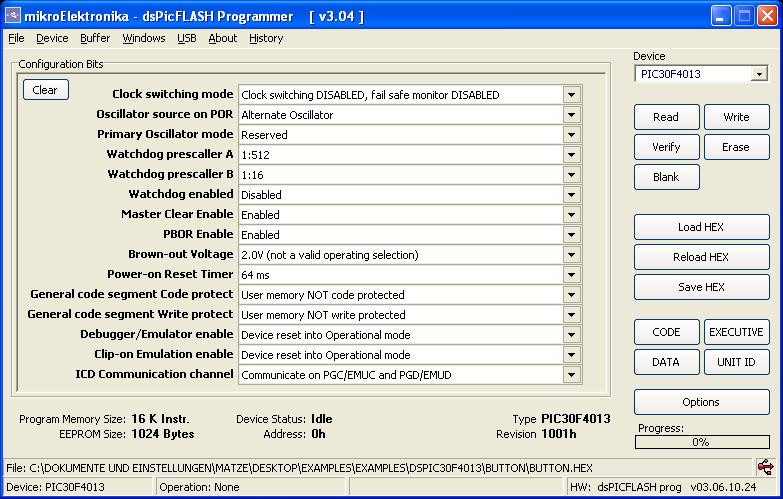
Task: Expand the PBOR Enable dropdown
Action: [571, 235]
